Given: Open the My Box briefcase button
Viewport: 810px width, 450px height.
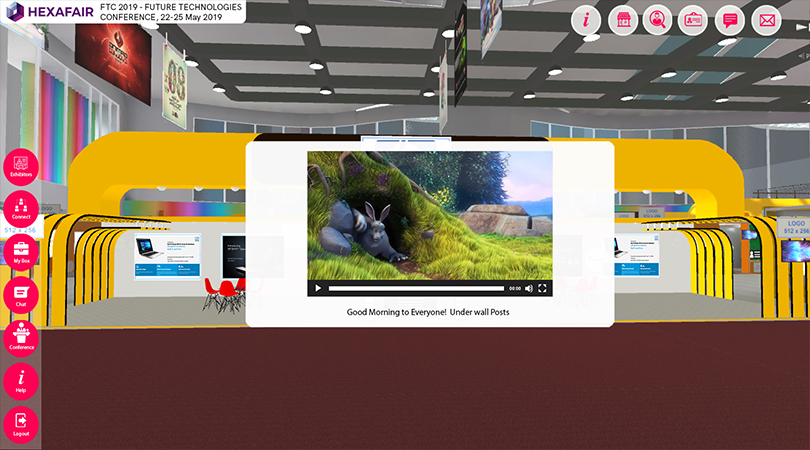Looking at the screenshot, I should pos(21,252).
